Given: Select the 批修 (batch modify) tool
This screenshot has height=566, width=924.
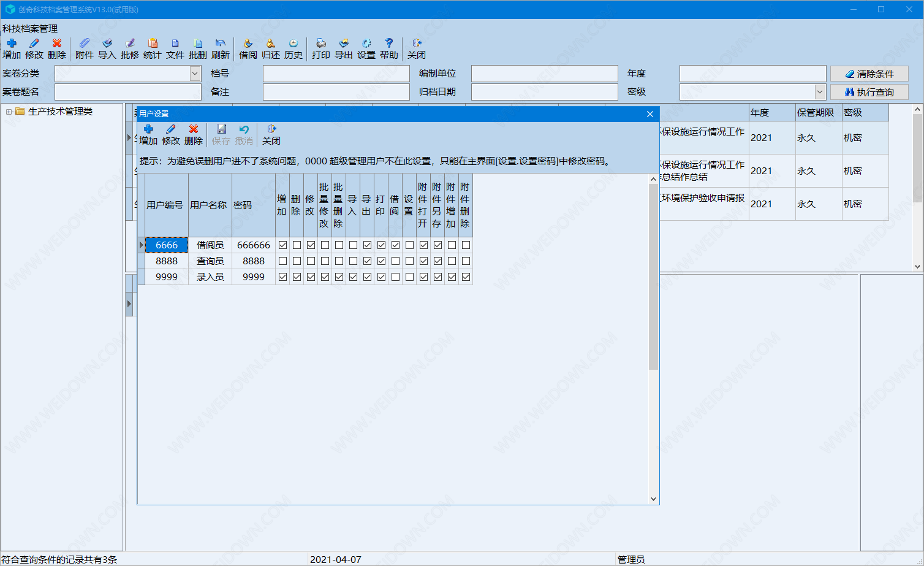Looking at the screenshot, I should click(130, 48).
